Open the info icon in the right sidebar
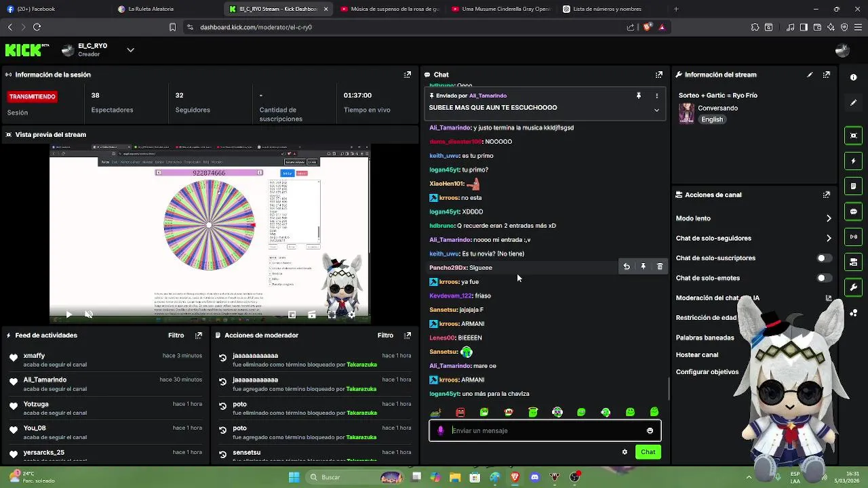Image resolution: width=868 pixels, height=488 pixels. coord(854,77)
